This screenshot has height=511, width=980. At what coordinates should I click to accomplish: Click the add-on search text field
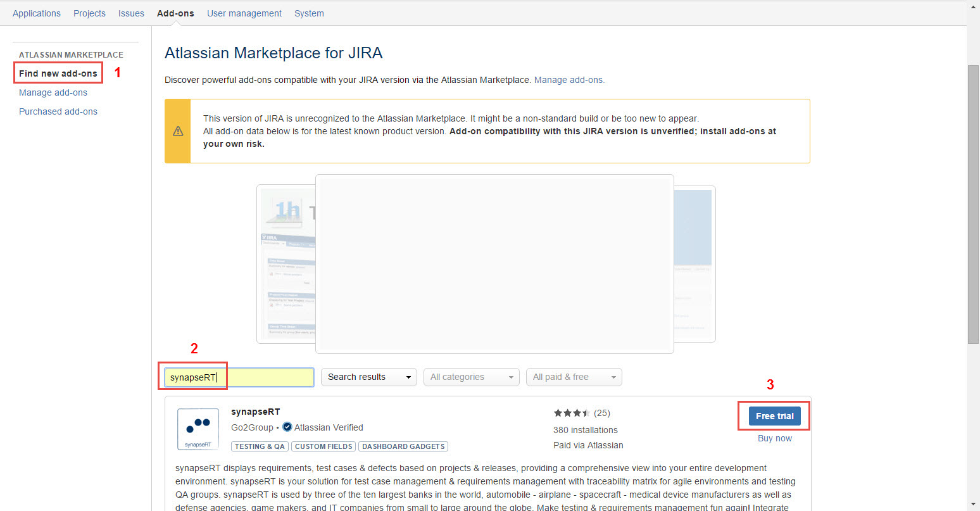click(x=239, y=377)
